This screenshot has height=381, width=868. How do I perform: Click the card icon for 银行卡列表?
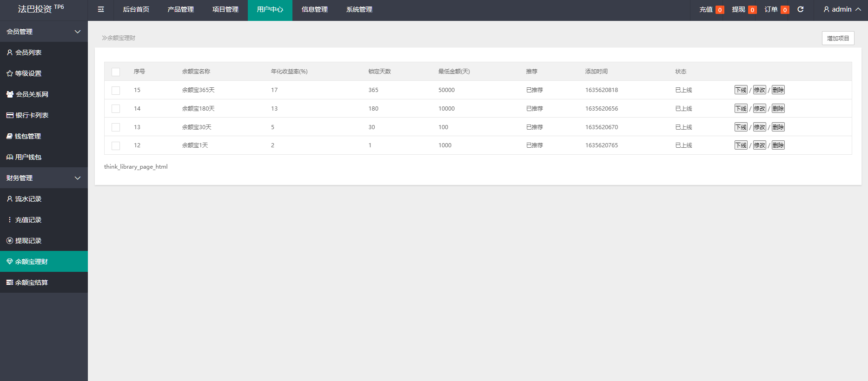10,115
